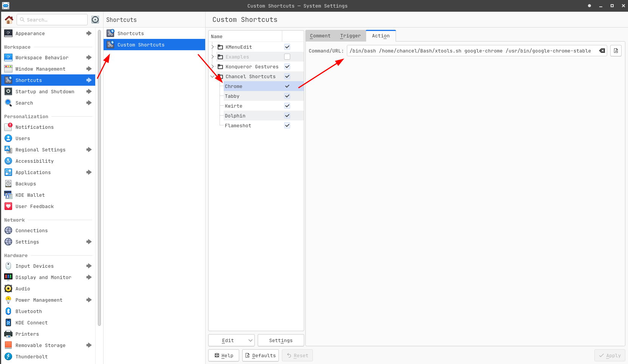The image size is (628, 364).
Task: Uncheck the Flameshot shortcut checkbox
Action: tap(287, 125)
